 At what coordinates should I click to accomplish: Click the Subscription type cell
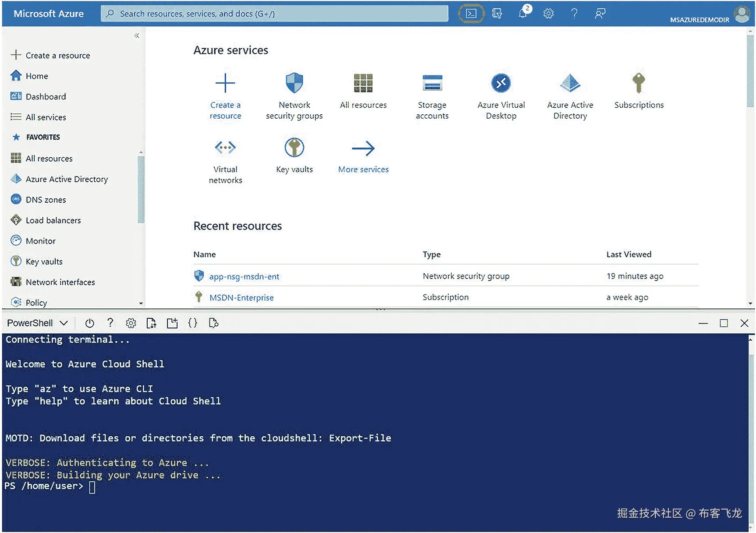click(445, 297)
